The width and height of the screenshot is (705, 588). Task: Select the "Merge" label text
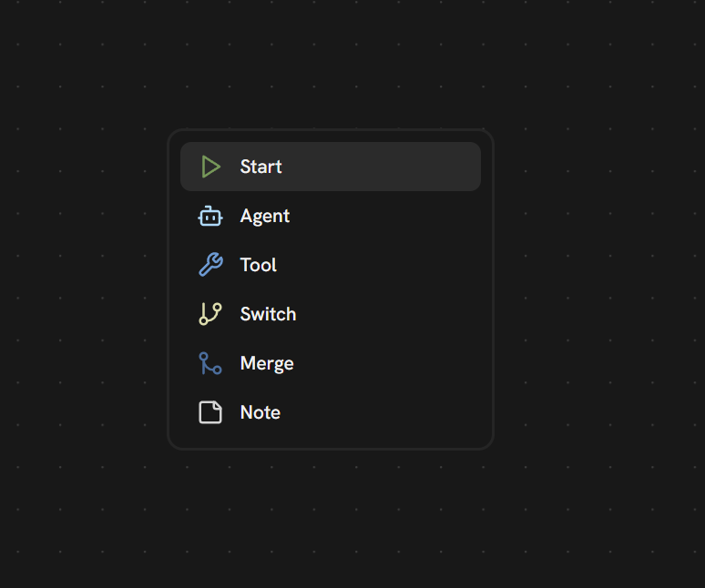266,363
